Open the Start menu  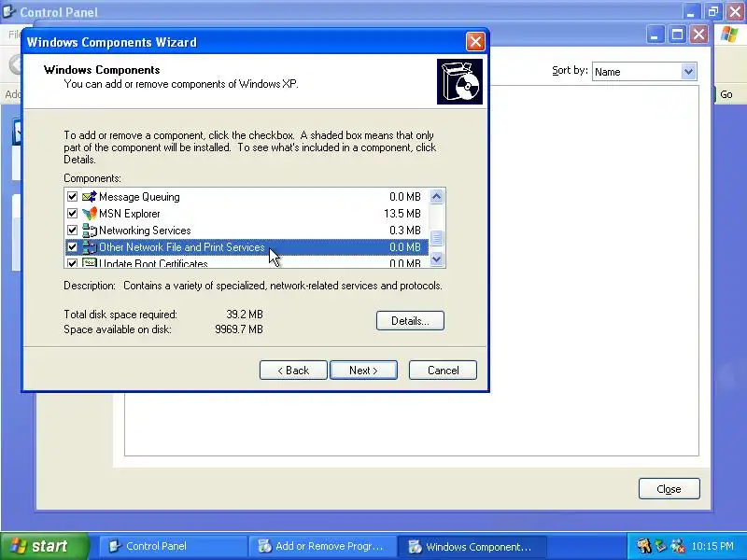click(x=45, y=546)
